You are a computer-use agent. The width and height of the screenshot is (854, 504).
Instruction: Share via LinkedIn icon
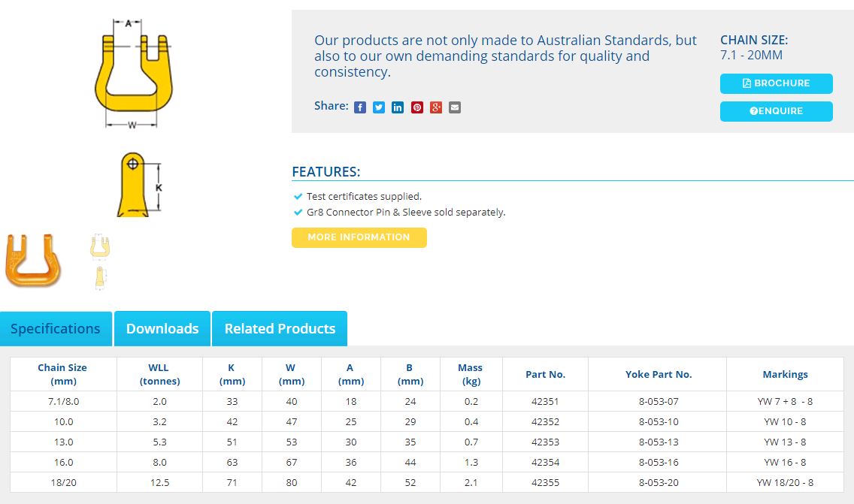398,107
